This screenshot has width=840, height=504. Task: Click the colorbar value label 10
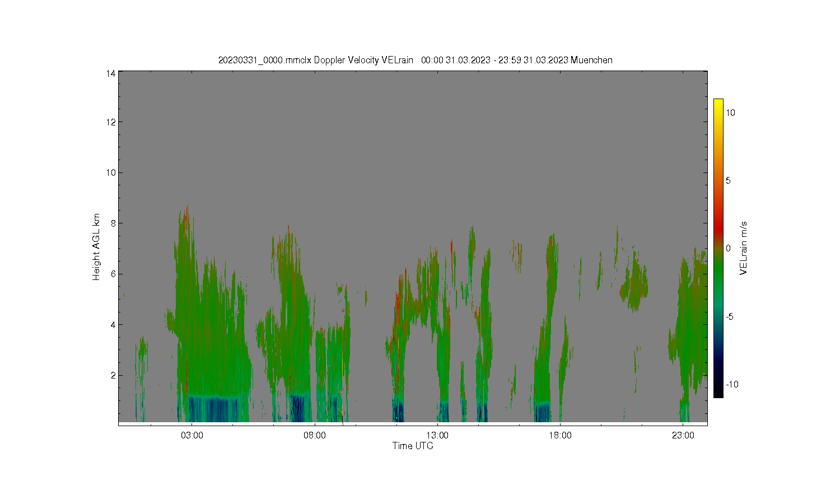pyautogui.click(x=730, y=113)
